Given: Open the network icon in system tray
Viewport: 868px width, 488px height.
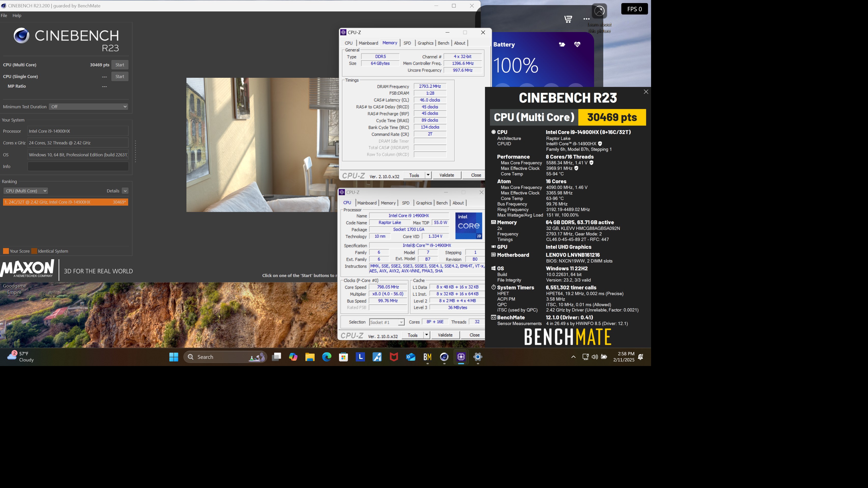Looking at the screenshot, I should (x=586, y=357).
